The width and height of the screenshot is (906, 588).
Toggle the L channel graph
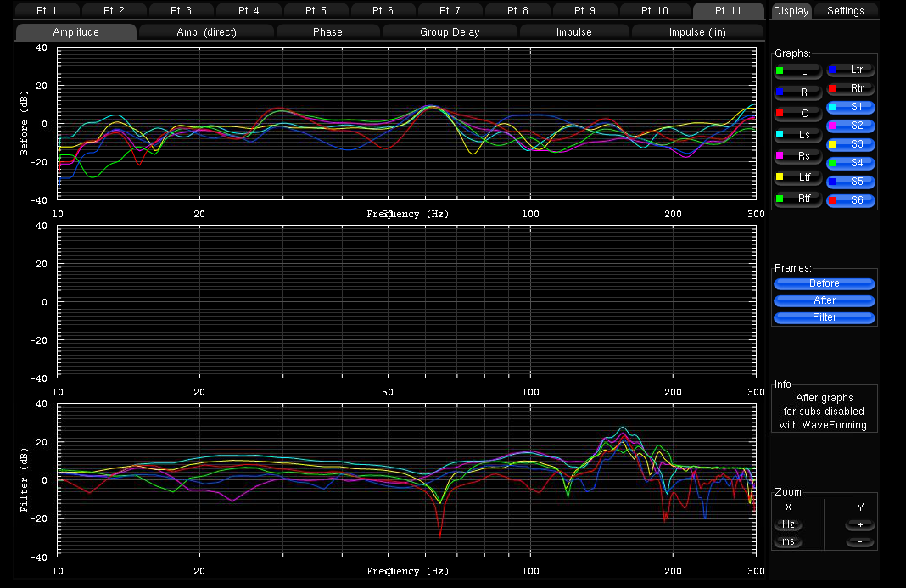(x=798, y=71)
